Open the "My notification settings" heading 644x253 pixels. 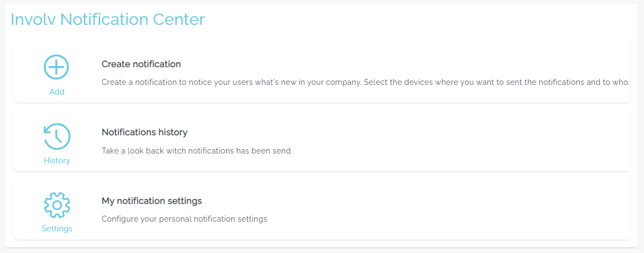(x=152, y=201)
